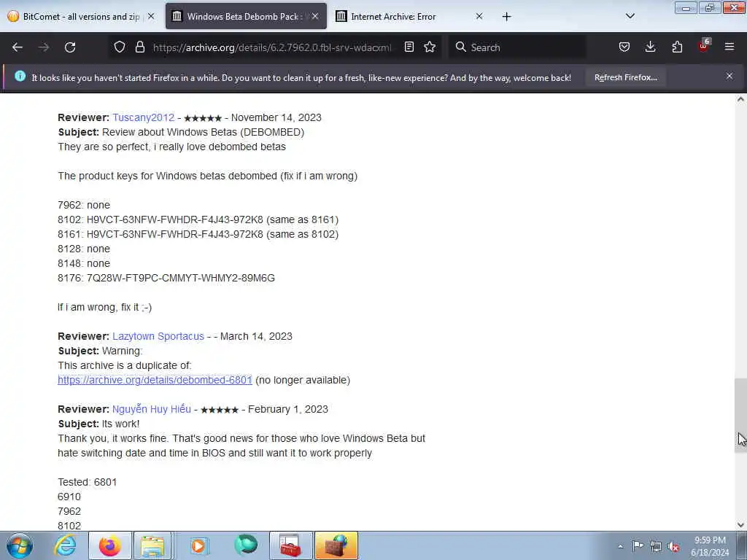The image size is (747, 560).
Task: Open the Firefox application menu
Action: 729,47
